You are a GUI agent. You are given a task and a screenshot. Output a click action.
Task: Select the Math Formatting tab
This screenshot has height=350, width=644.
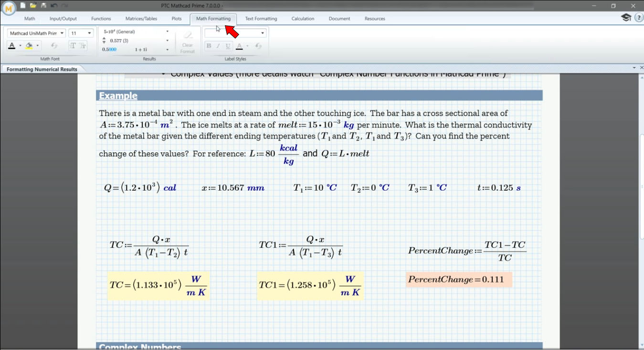point(213,19)
